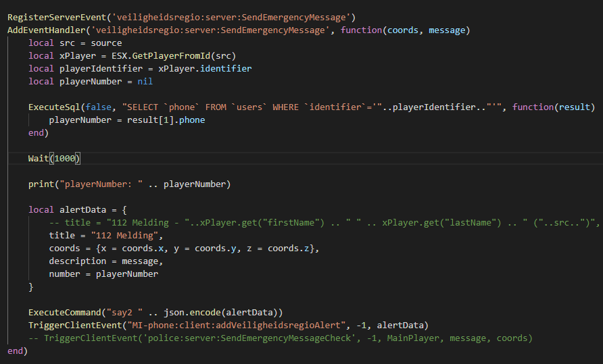Click the print("playerNumber: ") statement
Screen dimensions: 603x364
[x=128, y=184]
